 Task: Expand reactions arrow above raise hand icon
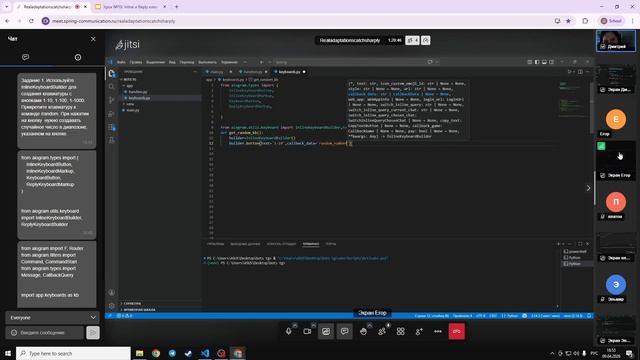[369, 325]
